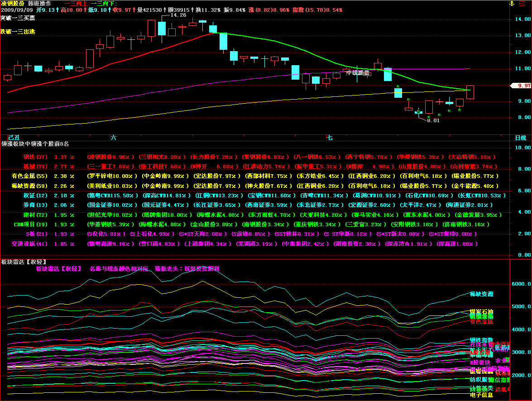This screenshot has height=401, width=532.
Task: Click the 6000.0 radar axis label
Action: coord(521,284)
